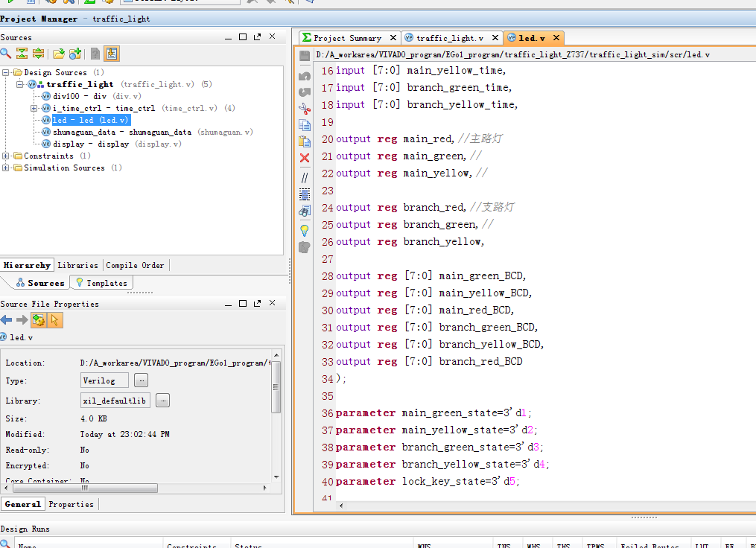Toggle line comments with the // icon
756x548 pixels.
click(x=304, y=178)
